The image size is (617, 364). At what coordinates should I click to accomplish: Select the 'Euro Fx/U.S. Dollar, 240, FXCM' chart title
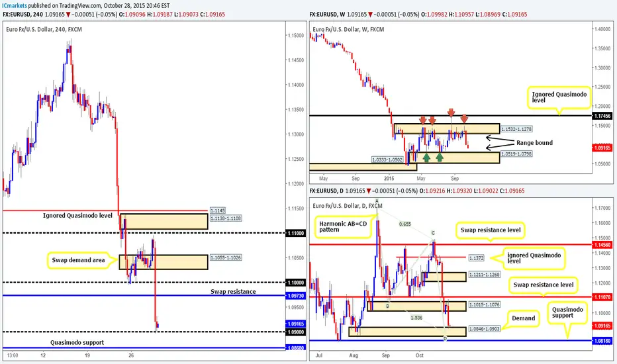point(44,29)
